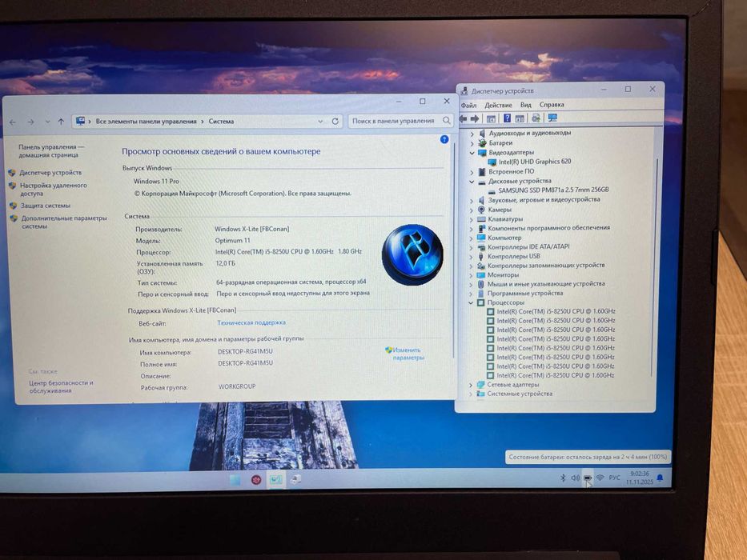Expand the Сетевые адаптеры node
747x560 pixels.
(471, 385)
